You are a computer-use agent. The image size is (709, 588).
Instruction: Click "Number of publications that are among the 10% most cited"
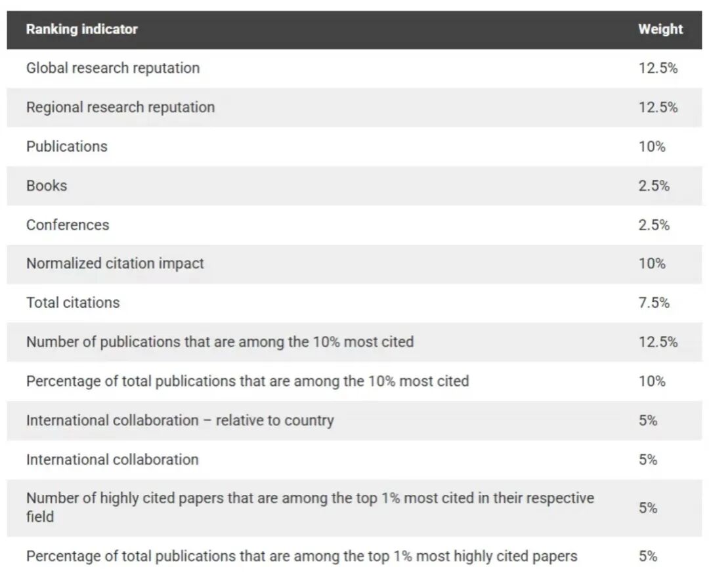220,342
